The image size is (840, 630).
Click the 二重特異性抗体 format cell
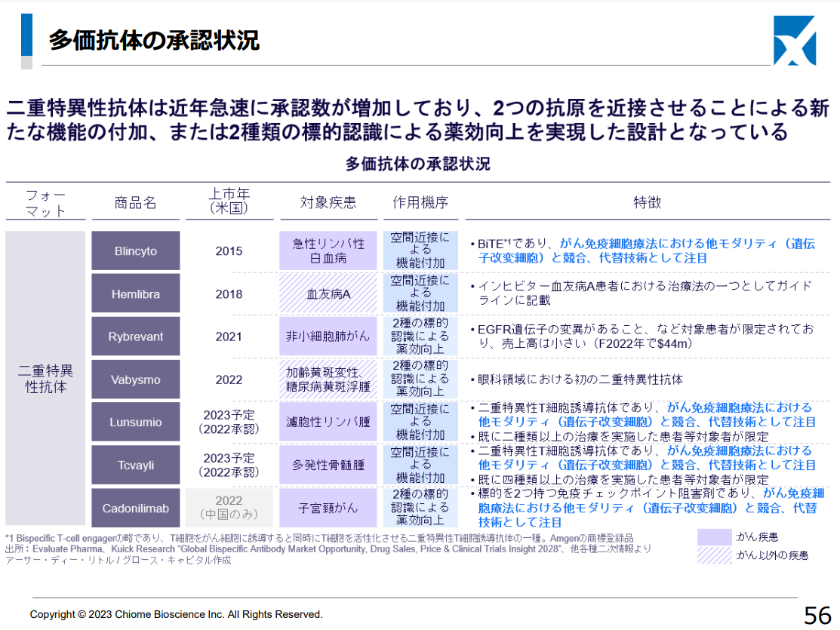coord(45,379)
